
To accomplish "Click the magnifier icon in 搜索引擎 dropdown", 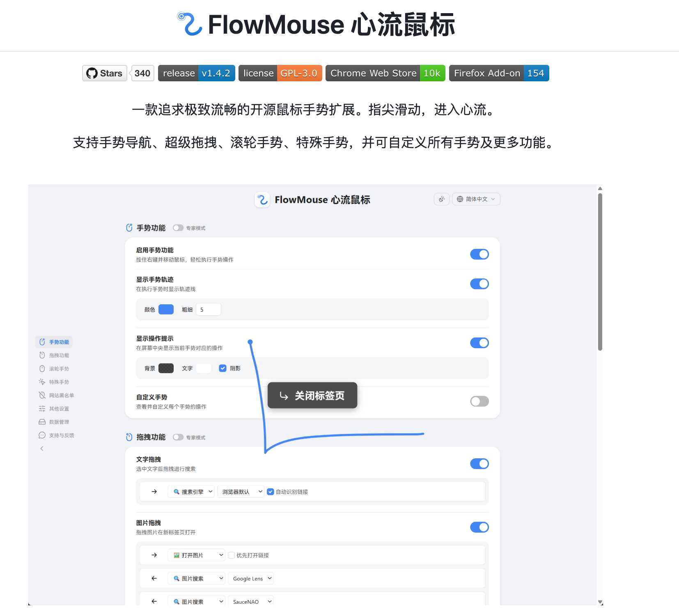I will click(177, 492).
